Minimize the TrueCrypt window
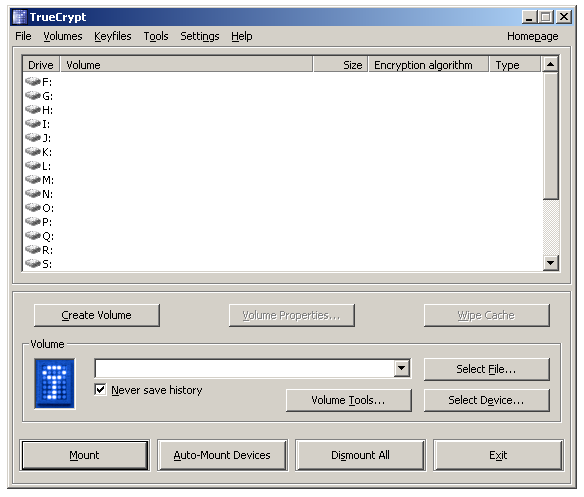 pyautogui.click(x=529, y=17)
